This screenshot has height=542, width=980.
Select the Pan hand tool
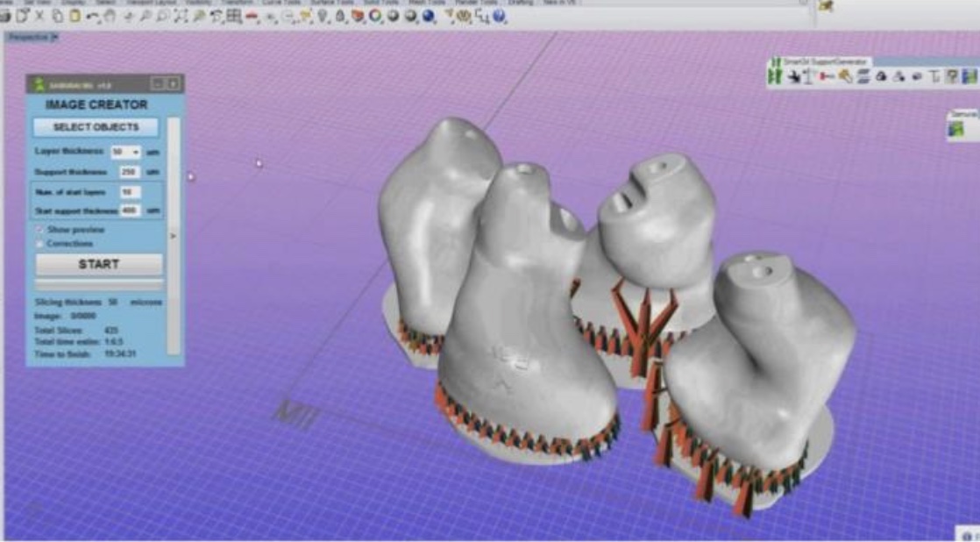point(110,18)
